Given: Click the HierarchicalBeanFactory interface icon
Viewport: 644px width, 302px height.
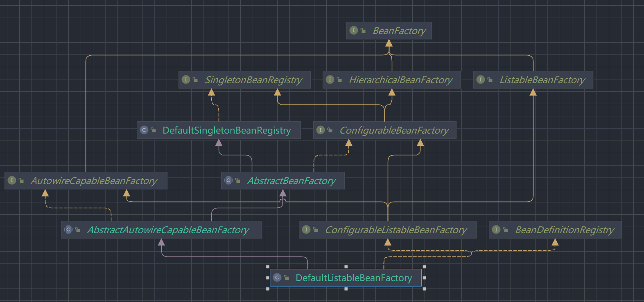Looking at the screenshot, I should tap(330, 79).
